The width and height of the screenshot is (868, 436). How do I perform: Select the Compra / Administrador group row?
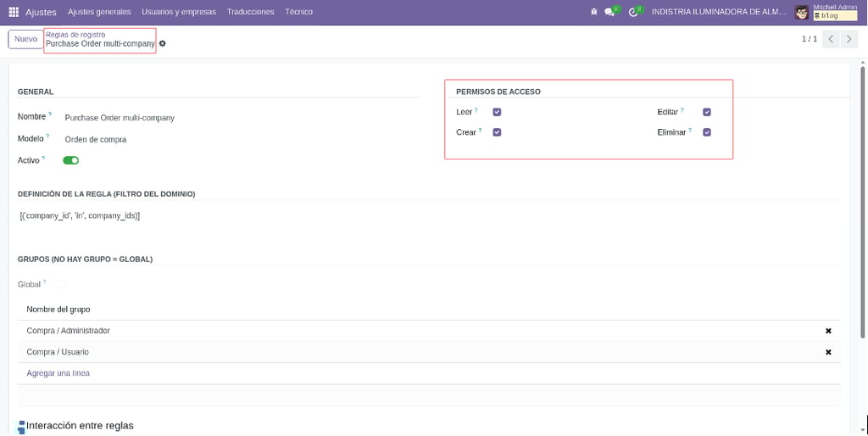click(429, 331)
